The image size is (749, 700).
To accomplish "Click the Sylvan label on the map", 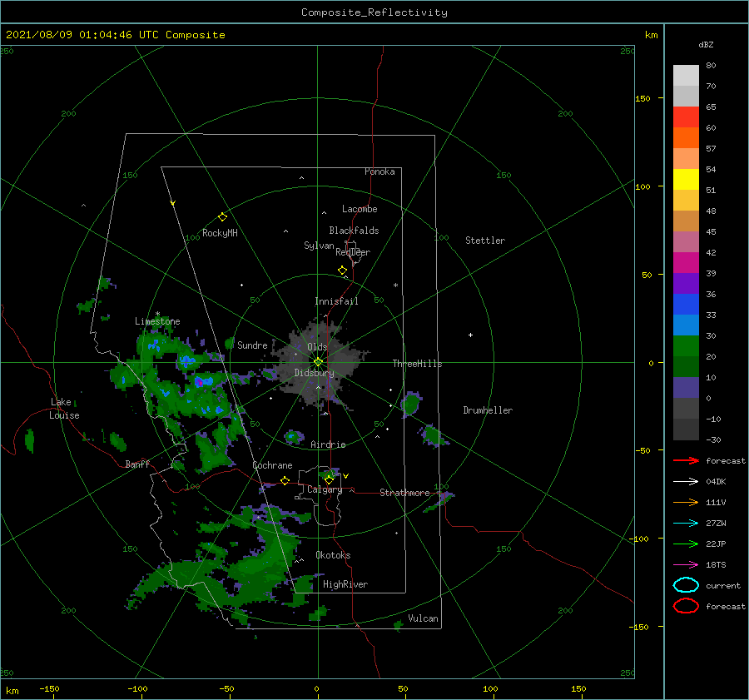I will pyautogui.click(x=319, y=246).
